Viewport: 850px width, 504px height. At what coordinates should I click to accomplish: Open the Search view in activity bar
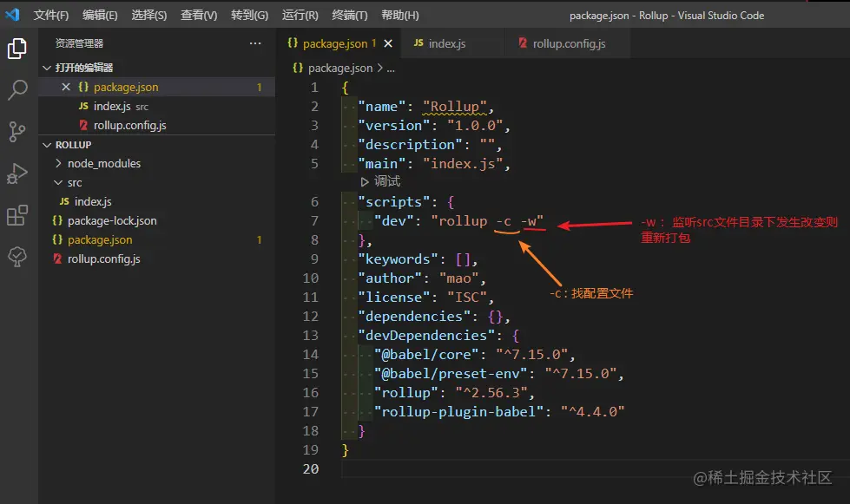pos(17,90)
